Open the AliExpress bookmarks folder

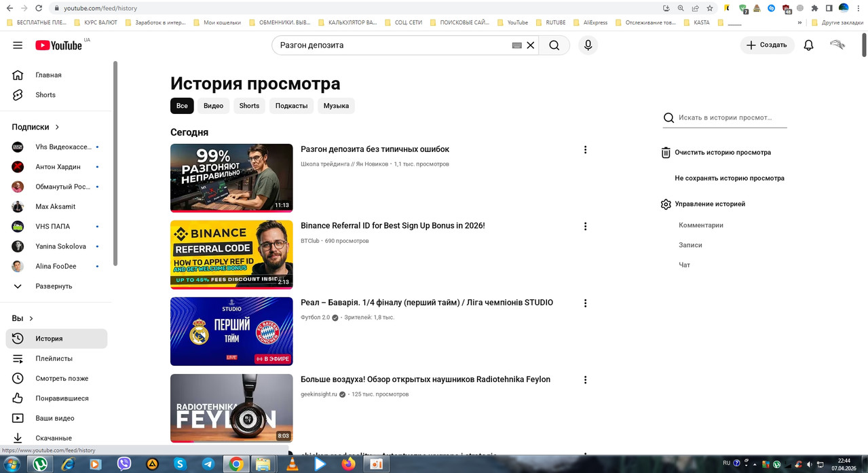[590, 22]
